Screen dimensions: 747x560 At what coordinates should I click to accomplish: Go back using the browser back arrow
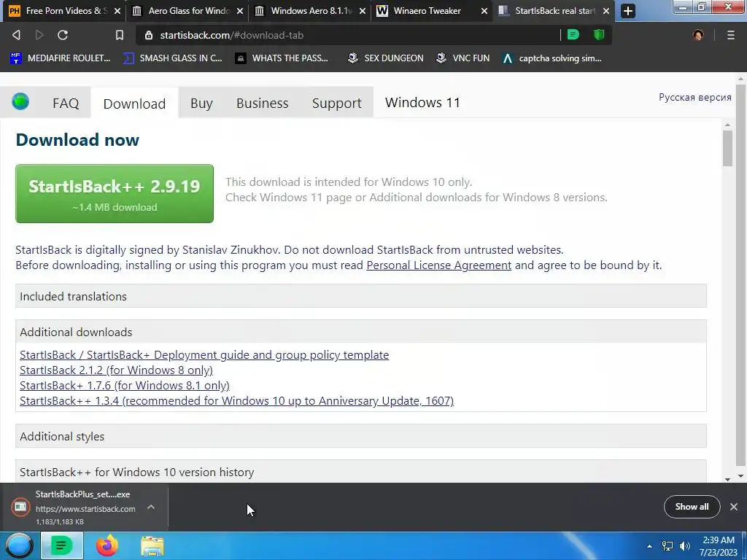pyautogui.click(x=16, y=35)
